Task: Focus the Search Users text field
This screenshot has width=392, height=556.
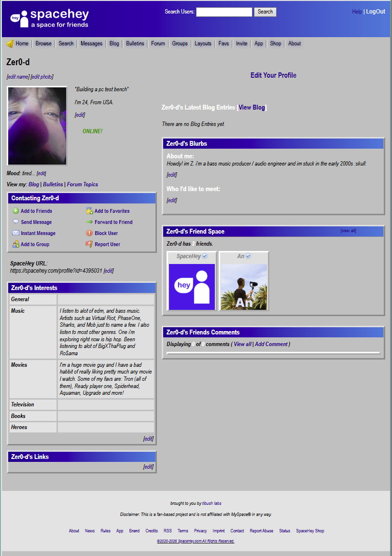Action: (224, 12)
